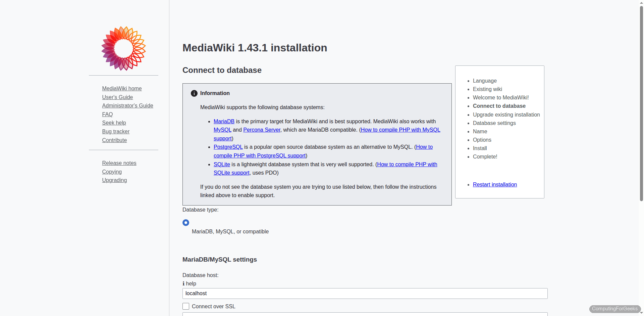The width and height of the screenshot is (644, 316).
Task: Select the MariaDB, MySQL, or compatible radio button
Action: (186, 222)
